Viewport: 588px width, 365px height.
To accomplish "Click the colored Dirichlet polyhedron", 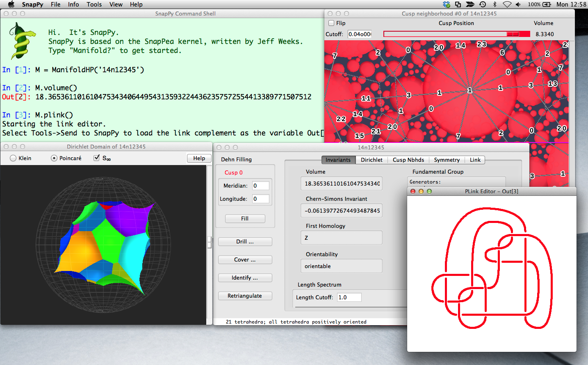I will coord(105,247).
